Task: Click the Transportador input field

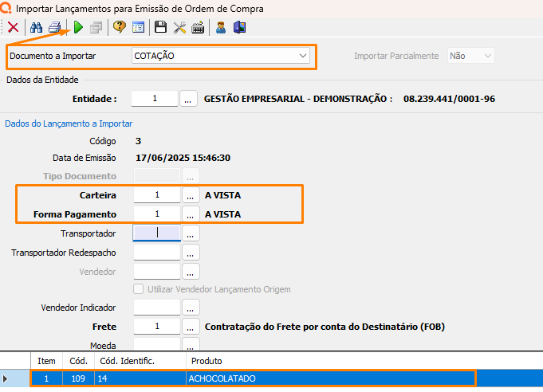Action: point(157,233)
